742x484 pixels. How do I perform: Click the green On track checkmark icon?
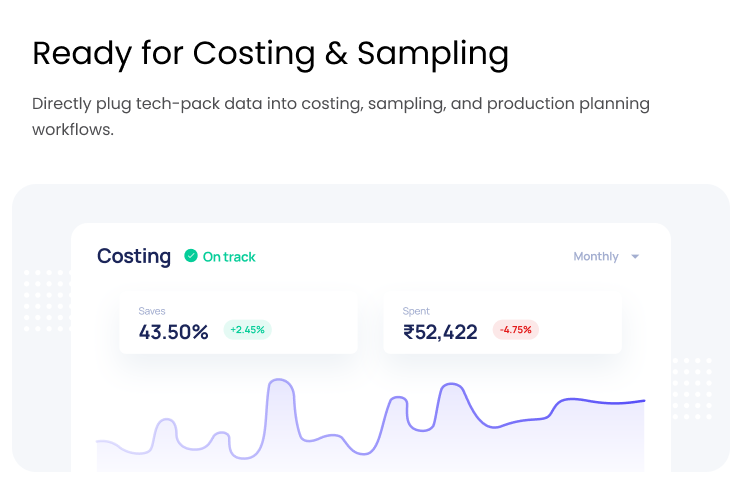[190, 257]
